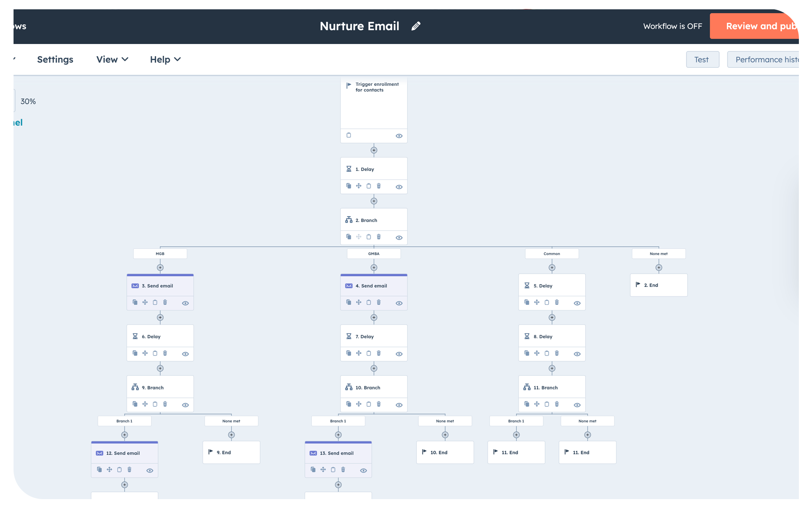Add action under GMBA branch label
The width and height of the screenshot is (812, 508).
374,268
